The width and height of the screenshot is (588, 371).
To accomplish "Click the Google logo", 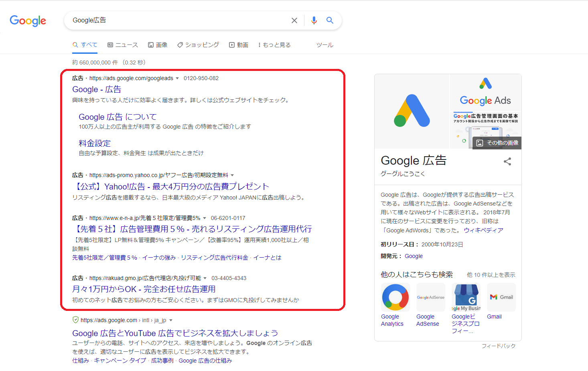I will (x=28, y=20).
